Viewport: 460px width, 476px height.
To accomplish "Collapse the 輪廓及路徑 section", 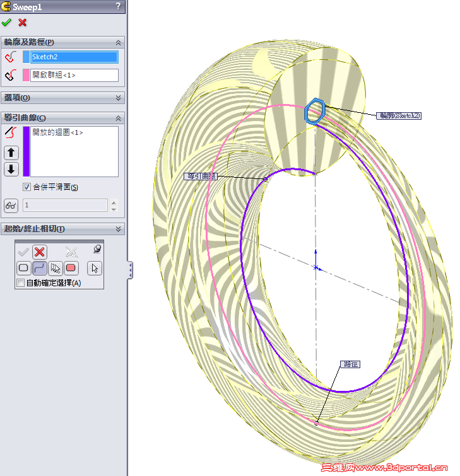I will [x=118, y=42].
